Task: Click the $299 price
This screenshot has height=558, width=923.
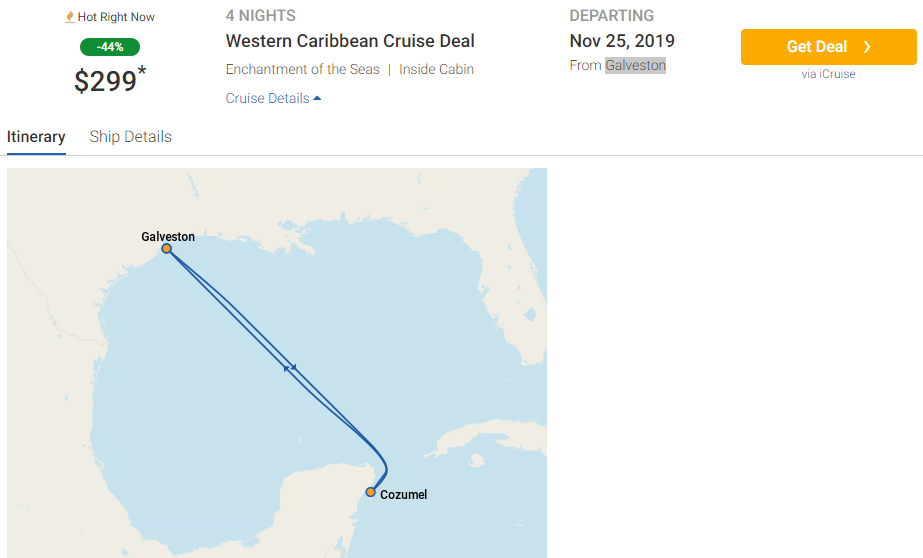Action: pos(106,81)
